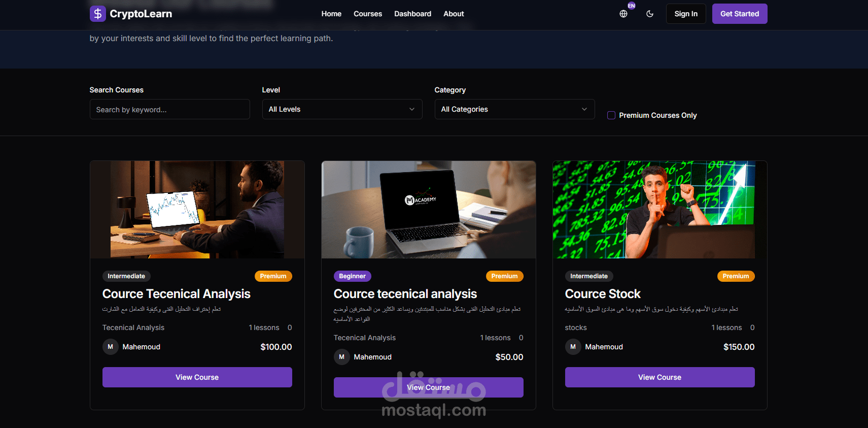
Task: Click the Intermediate badge on the $100.00 course
Action: point(126,276)
